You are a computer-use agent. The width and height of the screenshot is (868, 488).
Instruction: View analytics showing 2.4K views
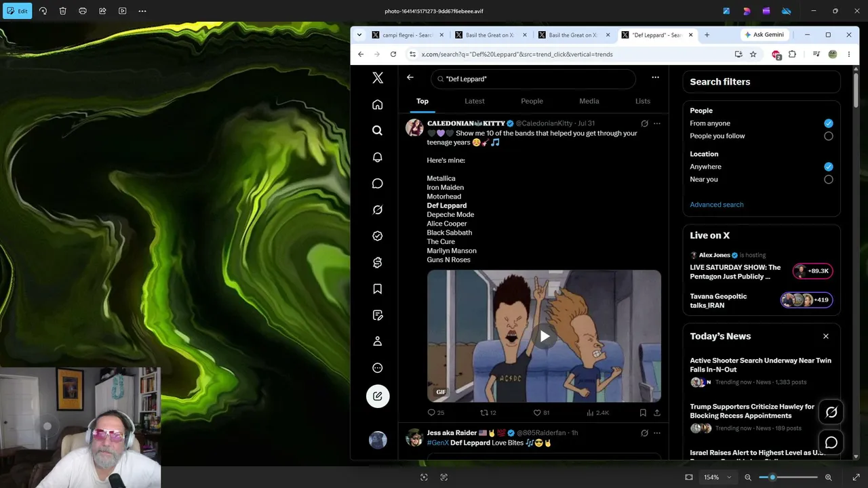(x=597, y=412)
